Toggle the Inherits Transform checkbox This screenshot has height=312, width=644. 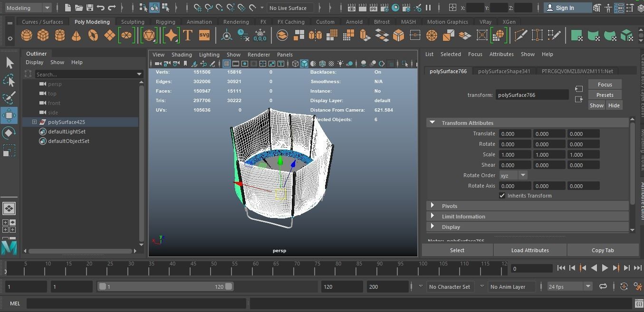[x=502, y=196]
